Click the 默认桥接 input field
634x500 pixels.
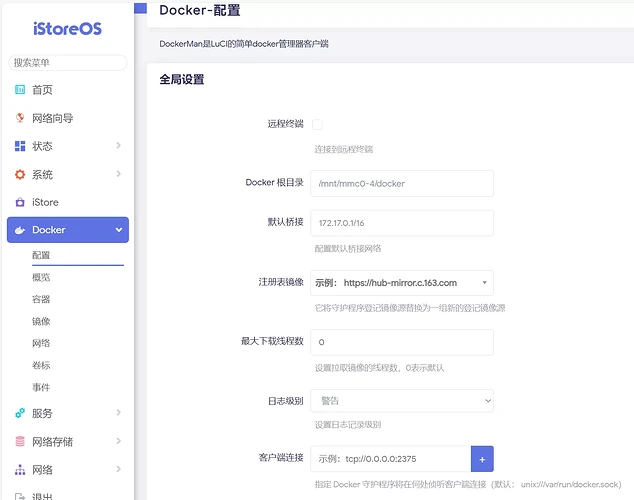(x=402, y=223)
